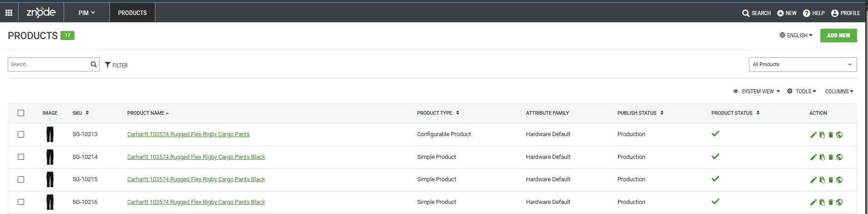Select the SG-10213 SKU cell
Viewport: 868px width, 214px height.
[85, 134]
